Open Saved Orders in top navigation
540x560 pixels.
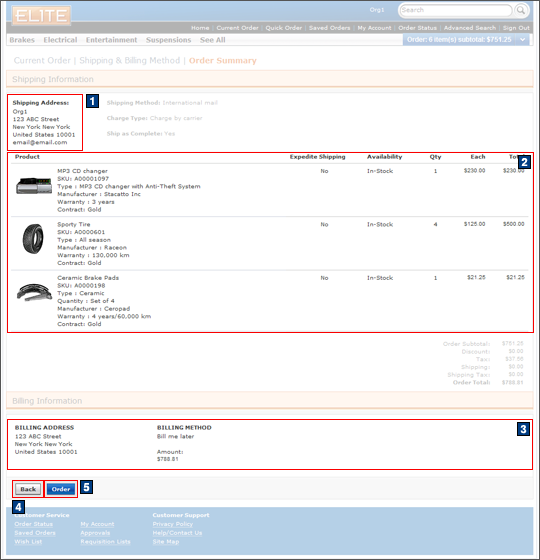click(x=329, y=28)
